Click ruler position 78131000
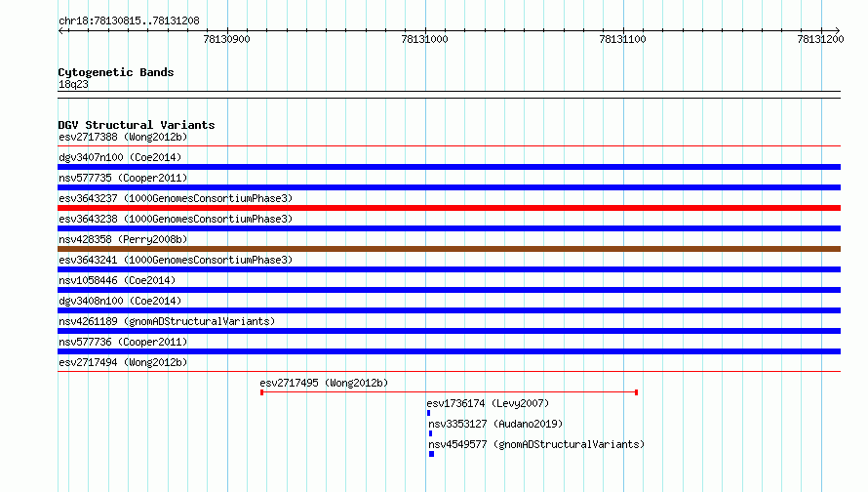 click(425, 39)
